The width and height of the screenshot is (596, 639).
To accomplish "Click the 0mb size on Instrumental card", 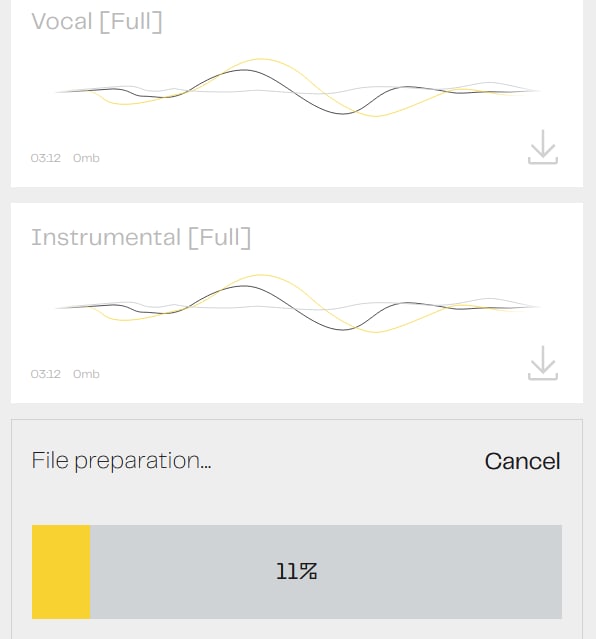I will click(x=86, y=374).
